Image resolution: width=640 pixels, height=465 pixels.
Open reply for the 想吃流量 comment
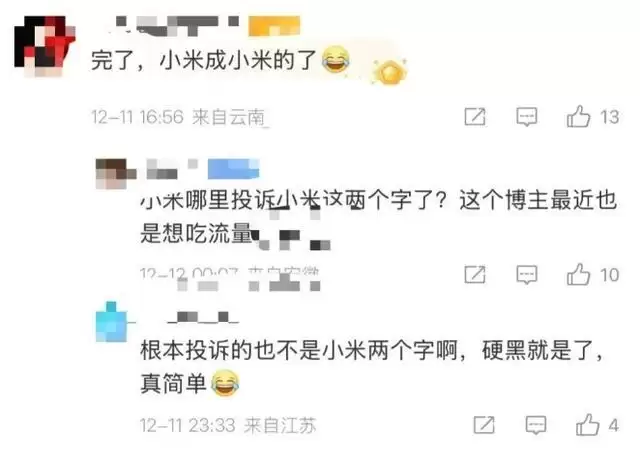527,274
